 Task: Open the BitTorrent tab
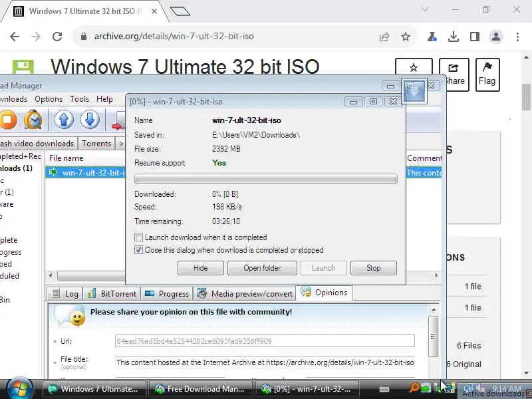click(x=112, y=293)
